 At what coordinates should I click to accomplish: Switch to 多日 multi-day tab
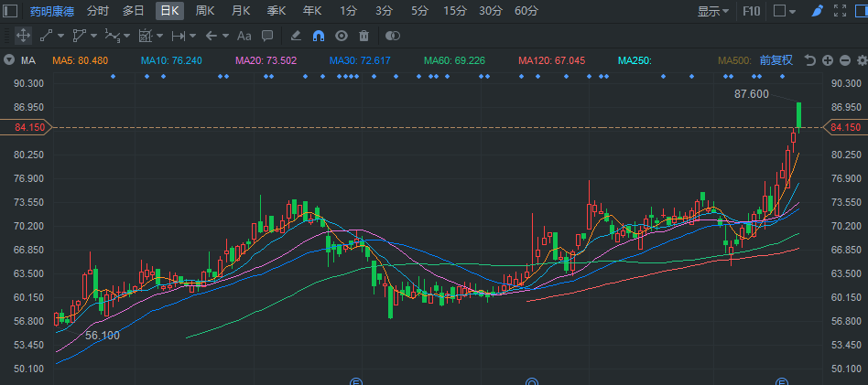tap(134, 10)
